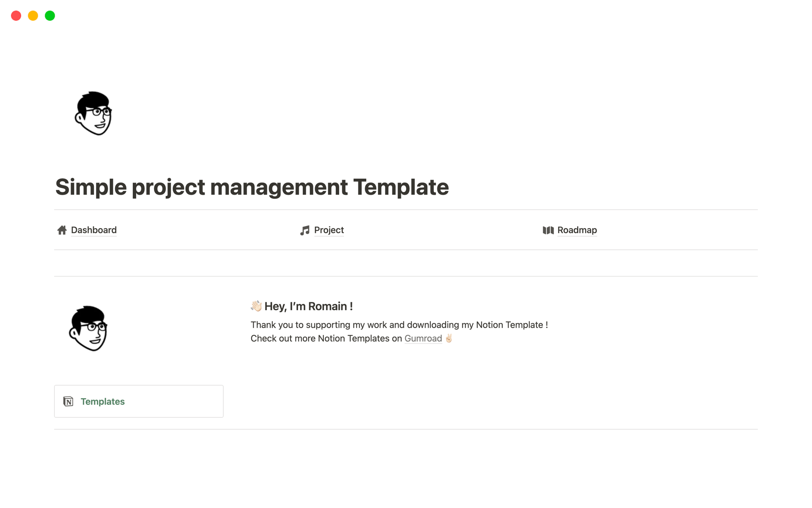Go to the Roadmap page
This screenshot has height=508, width=812.
point(577,230)
